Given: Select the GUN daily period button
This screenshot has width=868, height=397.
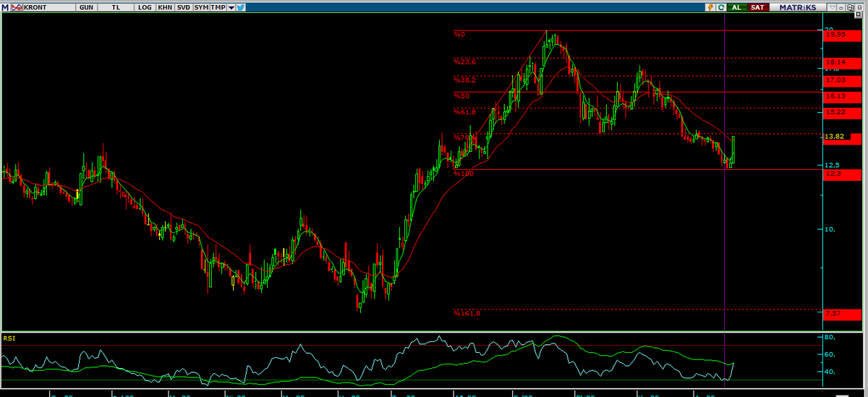Looking at the screenshot, I should (x=86, y=7).
